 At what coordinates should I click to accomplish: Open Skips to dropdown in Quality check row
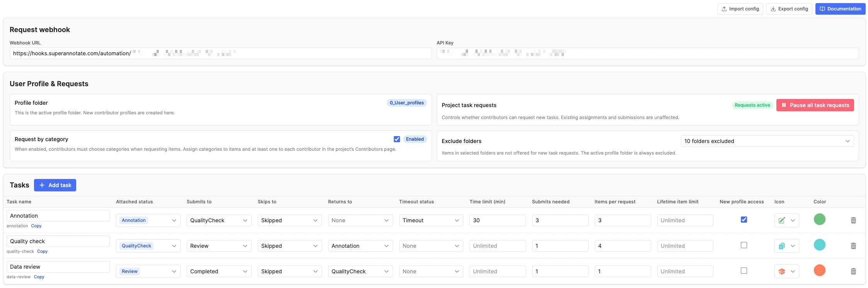pos(289,246)
